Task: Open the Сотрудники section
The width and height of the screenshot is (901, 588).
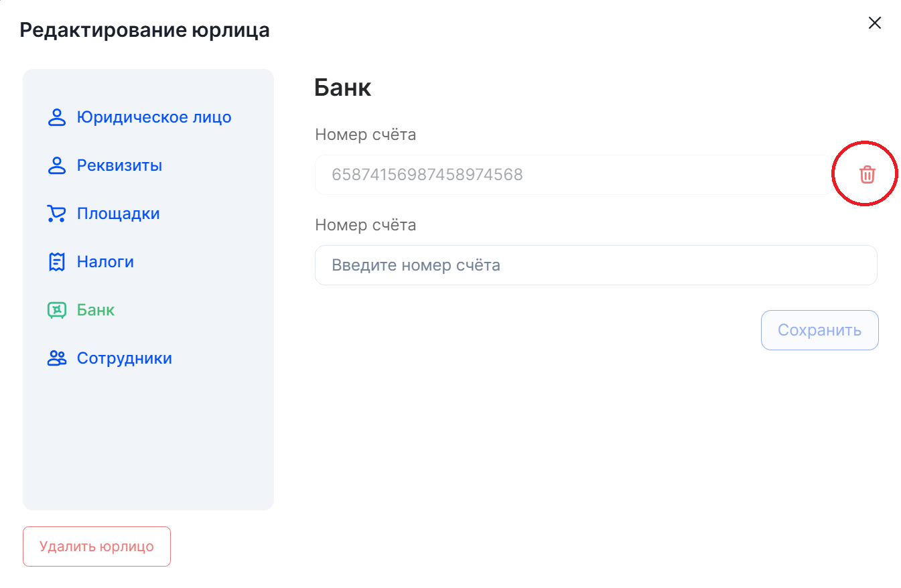Action: click(124, 358)
